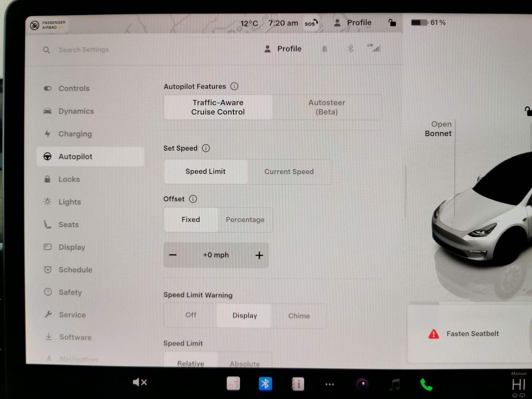
Task: Tap the notification bell icon
Action: [324, 49]
